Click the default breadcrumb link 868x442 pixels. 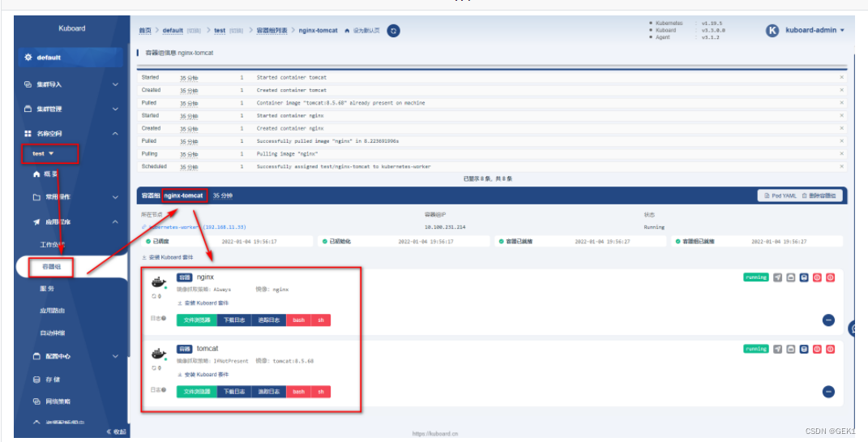click(173, 31)
